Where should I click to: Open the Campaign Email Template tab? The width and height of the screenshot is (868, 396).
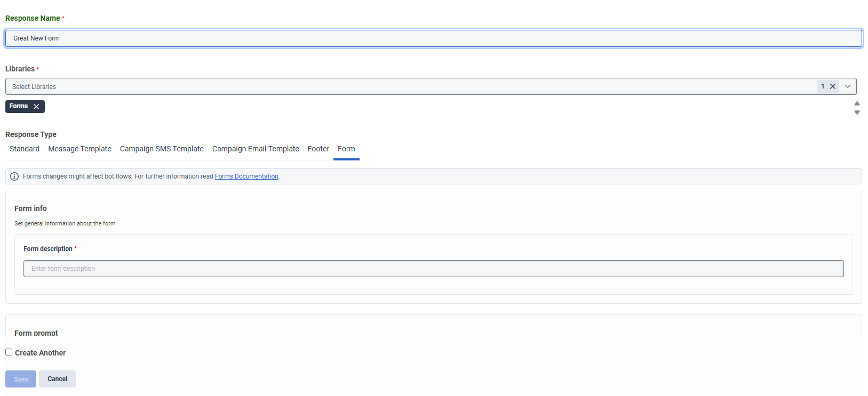pyautogui.click(x=256, y=149)
